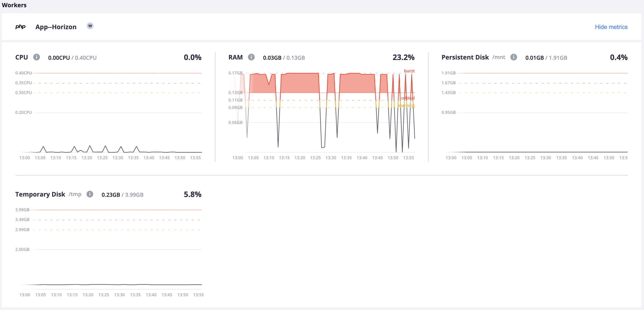This screenshot has height=310, width=644.
Task: Select the Workers section heading
Action: pos(14,5)
